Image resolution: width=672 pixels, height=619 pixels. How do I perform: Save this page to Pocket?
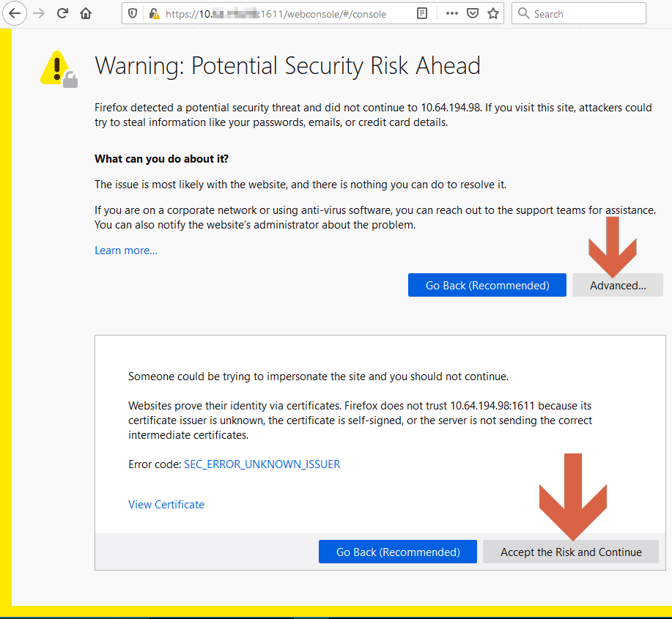tap(473, 13)
